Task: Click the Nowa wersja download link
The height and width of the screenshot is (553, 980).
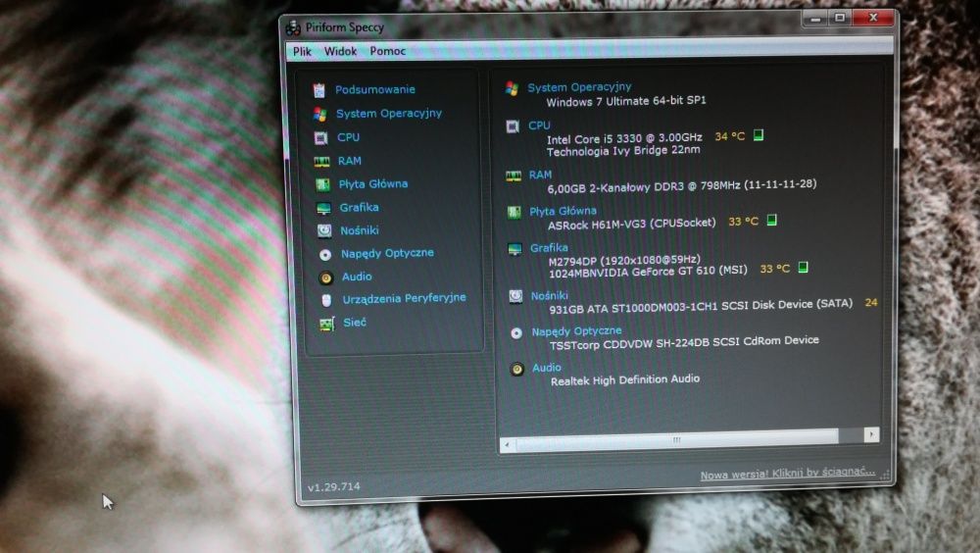Action: tap(788, 473)
